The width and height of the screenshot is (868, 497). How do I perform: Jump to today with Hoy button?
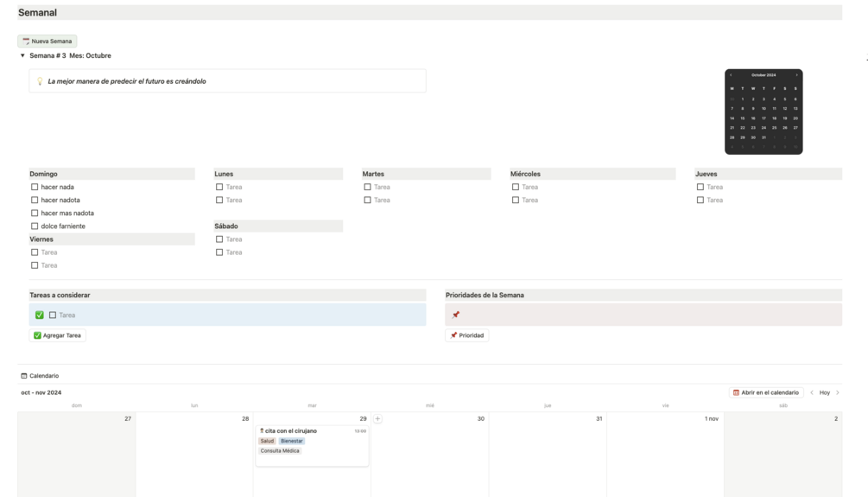pos(824,392)
